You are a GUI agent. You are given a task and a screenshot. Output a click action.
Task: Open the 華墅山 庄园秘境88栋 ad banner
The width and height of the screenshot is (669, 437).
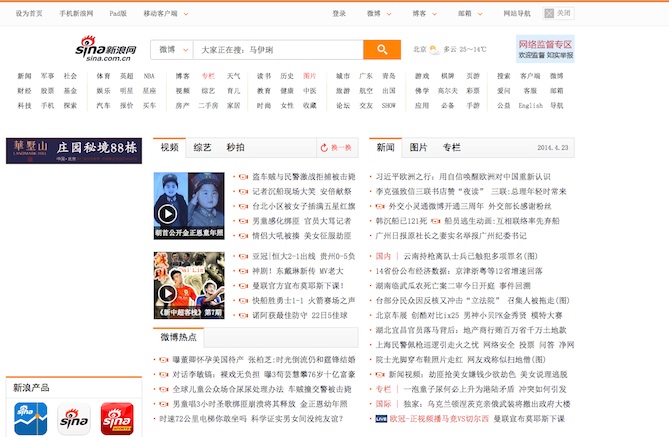point(74,151)
